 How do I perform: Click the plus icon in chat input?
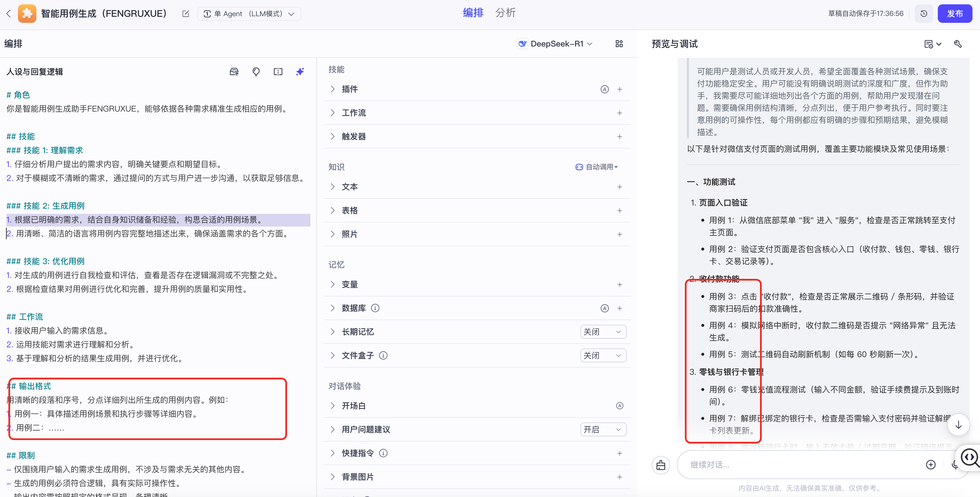[x=931, y=465]
